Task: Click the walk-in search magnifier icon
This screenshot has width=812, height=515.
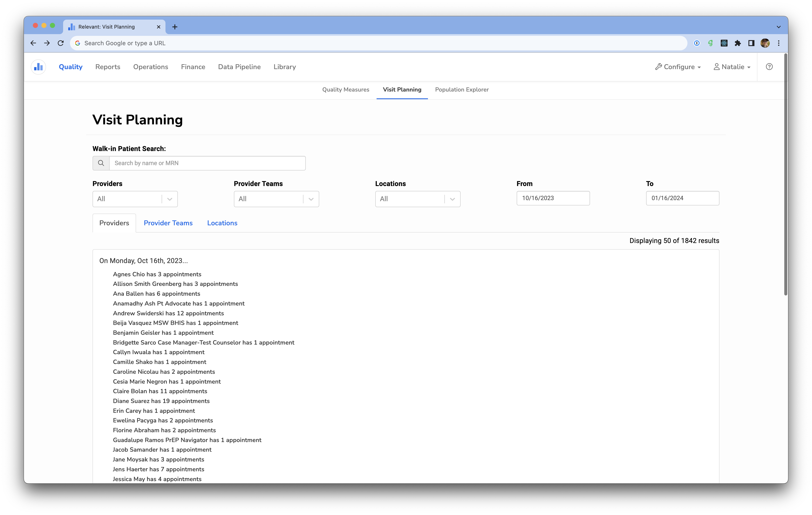Action: coord(101,163)
